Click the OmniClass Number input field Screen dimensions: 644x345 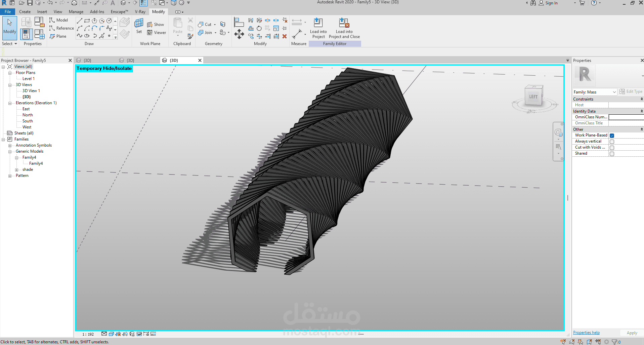tap(626, 117)
